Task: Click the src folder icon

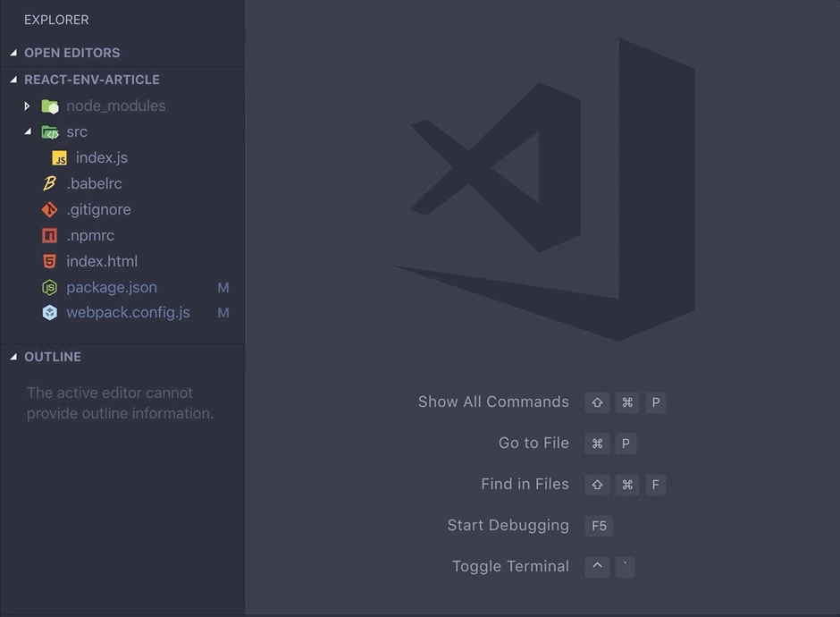Action: [50, 131]
